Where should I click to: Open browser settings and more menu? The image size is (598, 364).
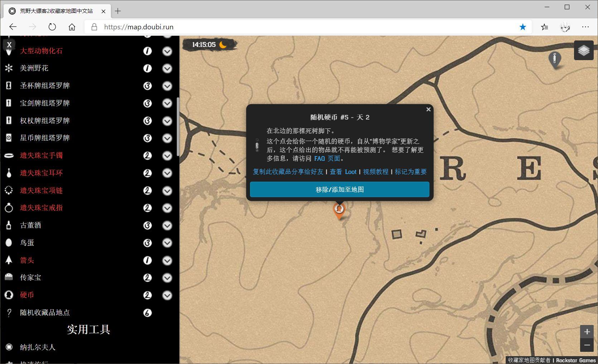585,27
